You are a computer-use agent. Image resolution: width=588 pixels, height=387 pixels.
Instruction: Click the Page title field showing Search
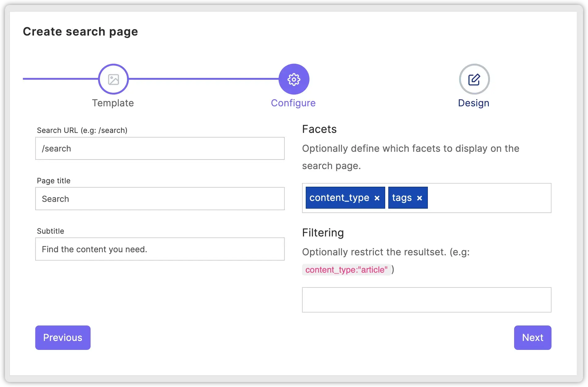160,199
